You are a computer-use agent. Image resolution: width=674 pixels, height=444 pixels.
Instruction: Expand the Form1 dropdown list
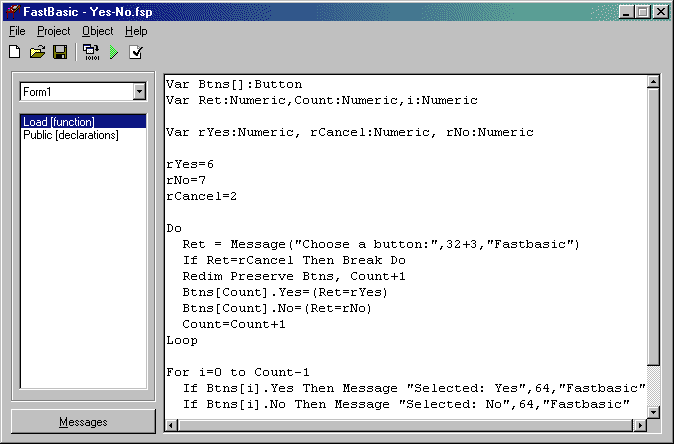[x=138, y=92]
